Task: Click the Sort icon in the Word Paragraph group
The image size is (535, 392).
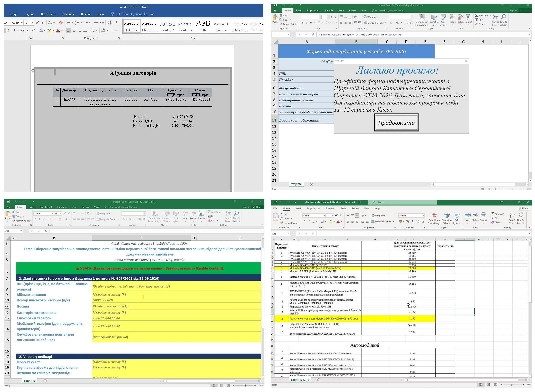Action: click(109, 23)
